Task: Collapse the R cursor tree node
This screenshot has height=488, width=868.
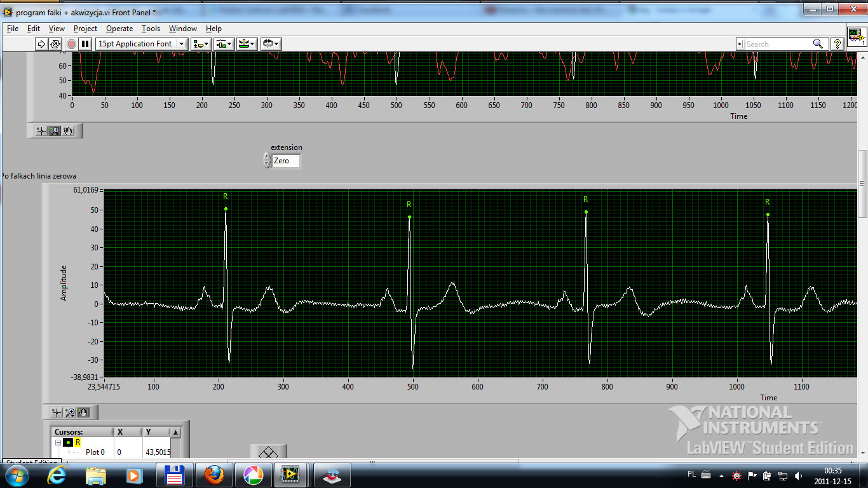Action: [x=58, y=442]
